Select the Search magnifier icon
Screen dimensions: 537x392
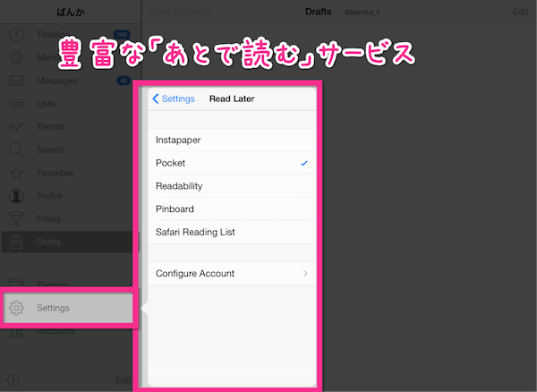click(16, 150)
